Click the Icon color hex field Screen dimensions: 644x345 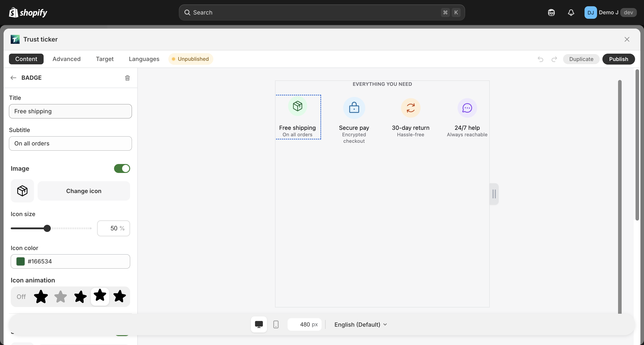(70, 261)
